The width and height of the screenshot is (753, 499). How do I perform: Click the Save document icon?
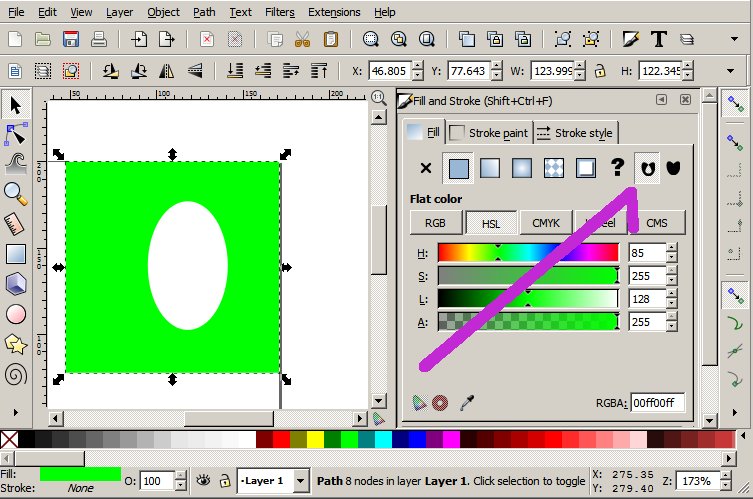[x=71, y=40]
